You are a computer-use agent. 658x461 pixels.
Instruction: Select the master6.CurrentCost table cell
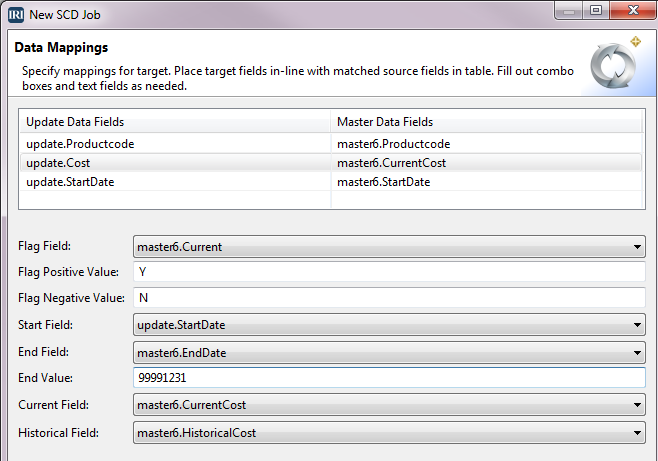486,163
